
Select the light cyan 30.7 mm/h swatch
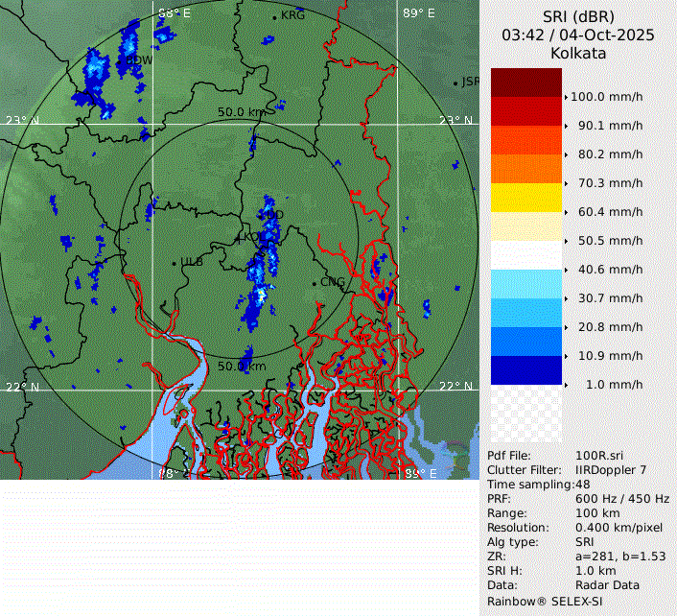(526, 284)
